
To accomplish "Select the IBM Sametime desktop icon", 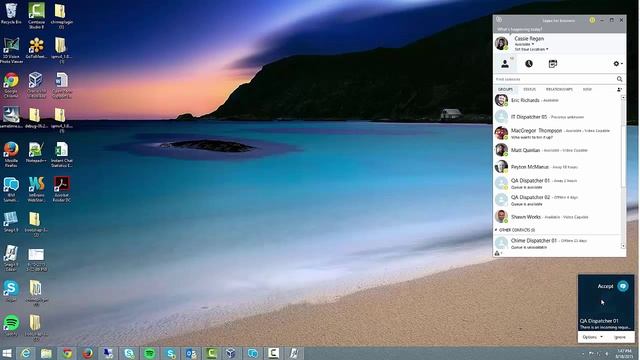I will coord(11,189).
